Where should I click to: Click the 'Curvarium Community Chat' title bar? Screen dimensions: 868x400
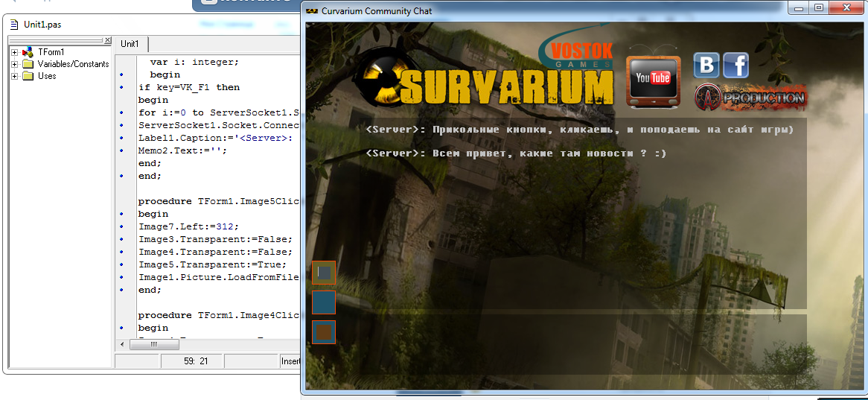[377, 10]
